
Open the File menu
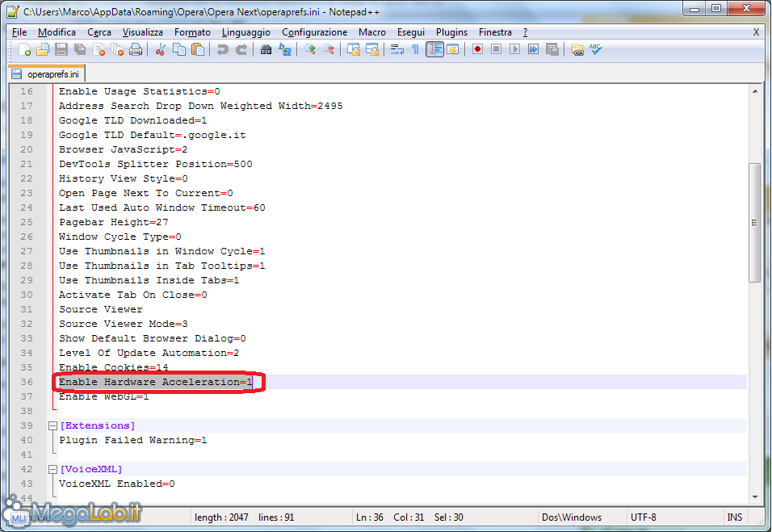point(19,32)
